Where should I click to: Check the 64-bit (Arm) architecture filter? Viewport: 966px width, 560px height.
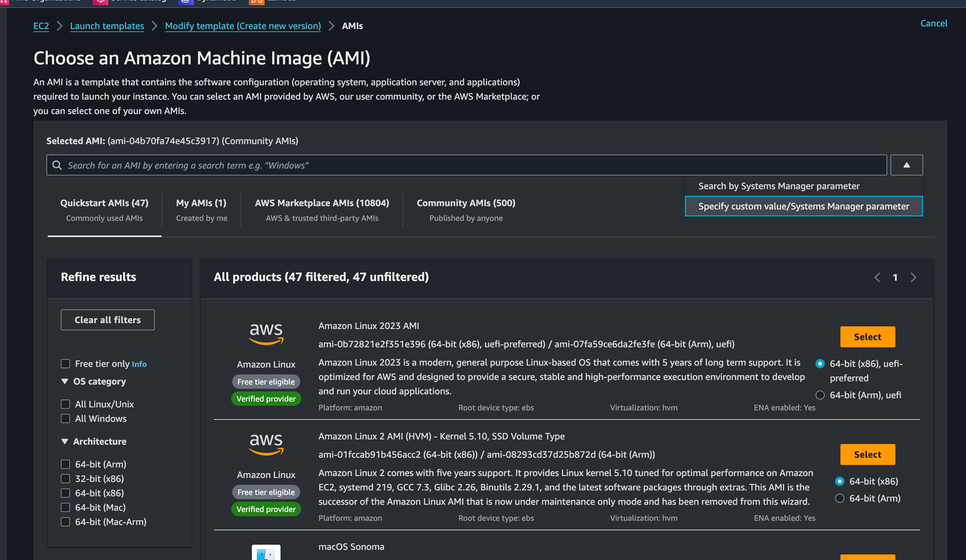pos(65,464)
